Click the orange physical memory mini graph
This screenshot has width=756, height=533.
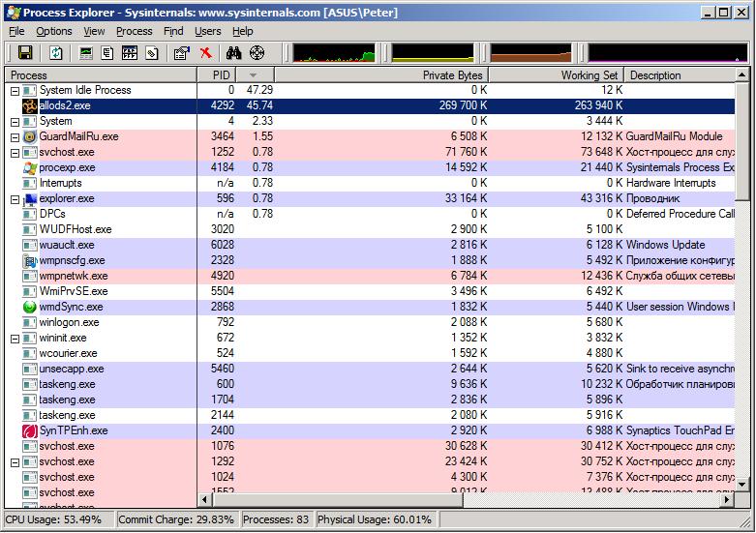530,53
